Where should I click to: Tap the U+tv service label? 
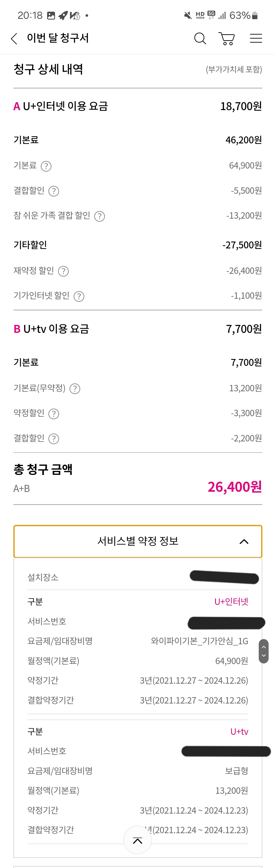(239, 731)
